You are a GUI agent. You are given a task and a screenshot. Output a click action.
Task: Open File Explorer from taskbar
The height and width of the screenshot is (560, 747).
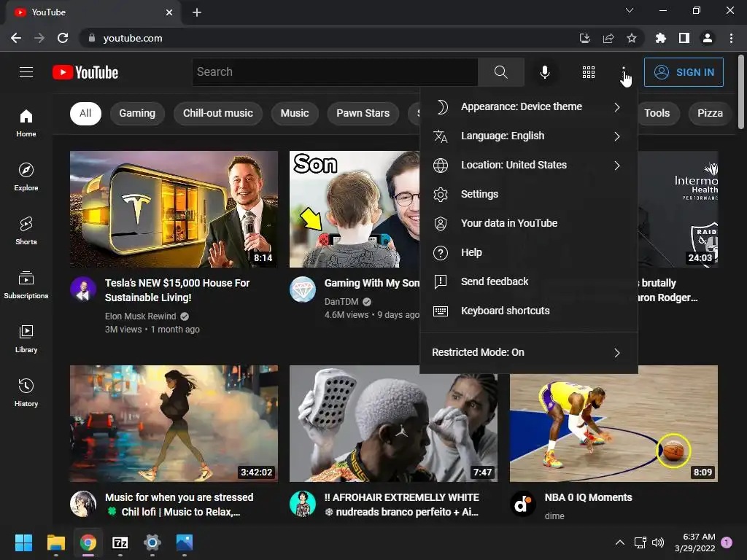55,542
